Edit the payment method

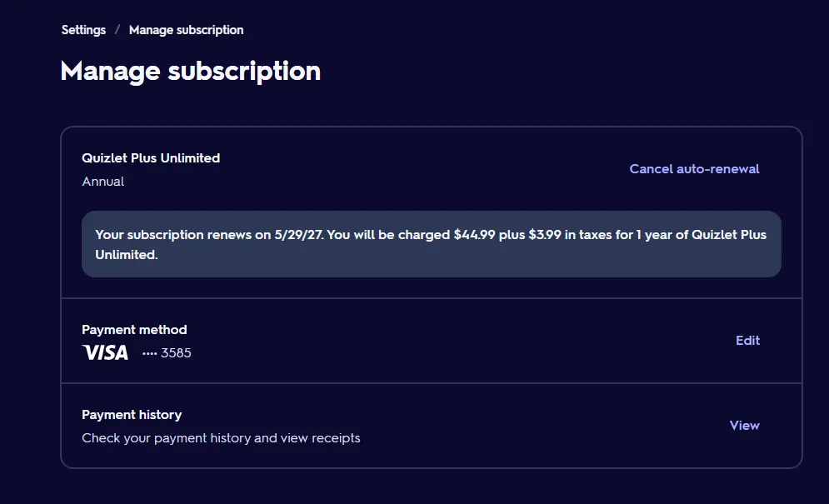[747, 341]
